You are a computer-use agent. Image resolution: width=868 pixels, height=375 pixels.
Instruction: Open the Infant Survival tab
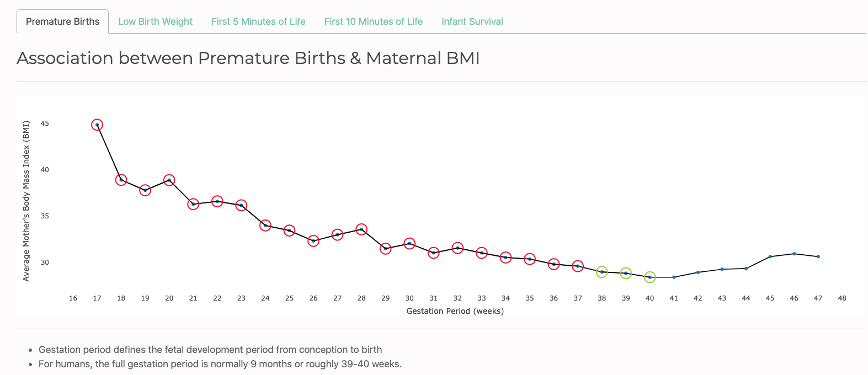click(x=472, y=22)
